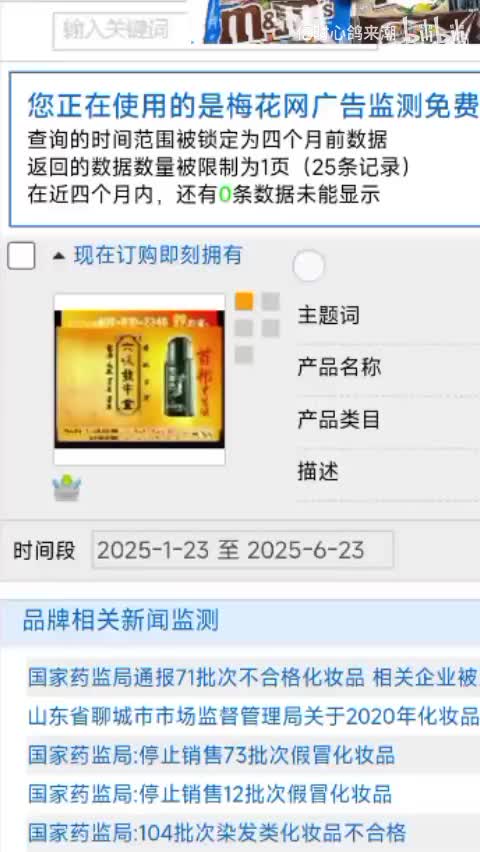Click the green basket icon below thumbnail

coord(67,487)
